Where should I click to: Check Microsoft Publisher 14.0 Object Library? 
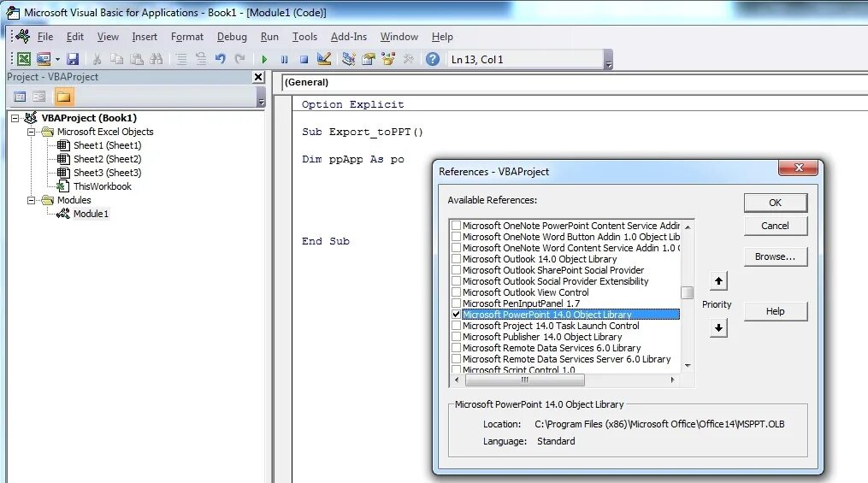coord(456,337)
